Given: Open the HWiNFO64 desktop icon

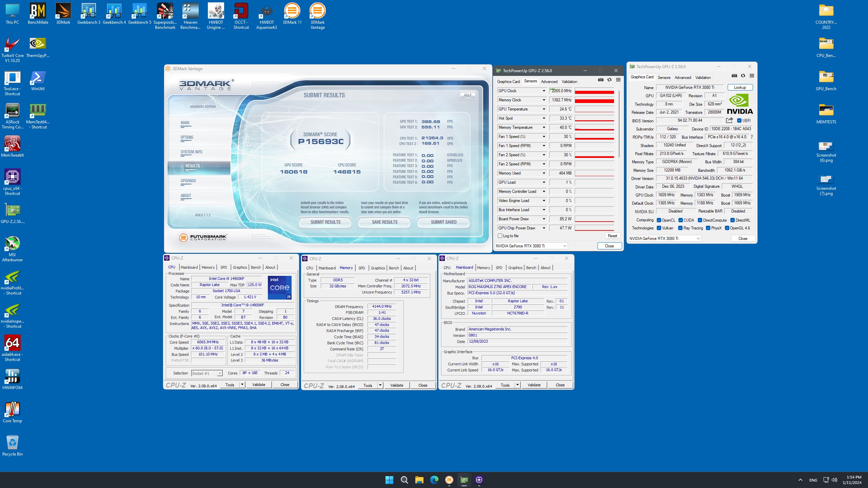Looking at the screenshot, I should pos(13,379).
